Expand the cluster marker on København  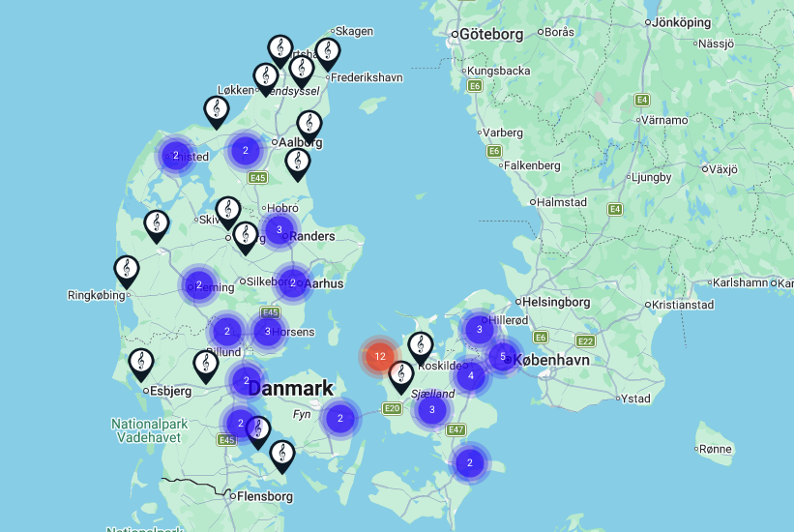[x=502, y=356]
